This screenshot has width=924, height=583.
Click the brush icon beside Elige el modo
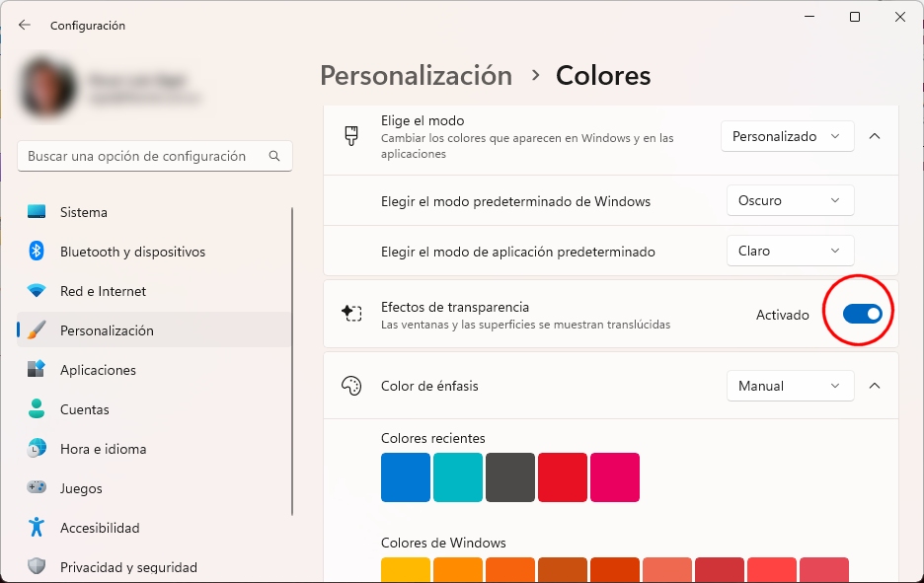(351, 136)
